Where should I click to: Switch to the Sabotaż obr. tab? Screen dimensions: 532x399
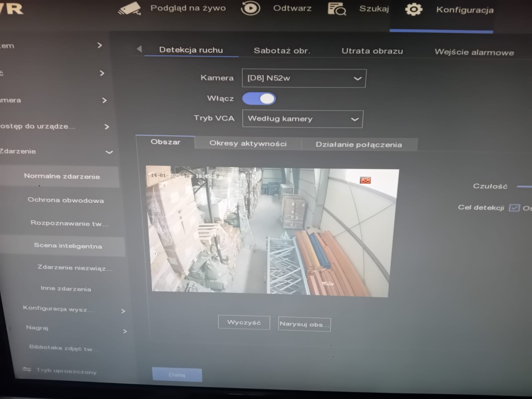point(282,51)
